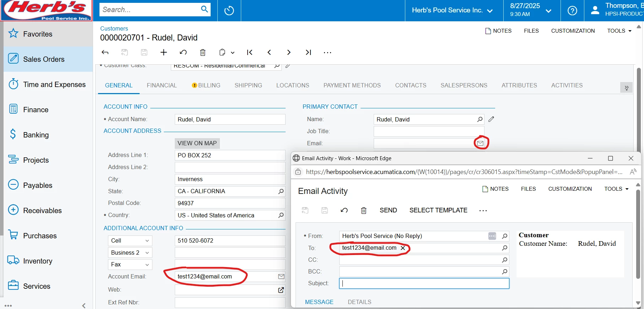Switch to the FINANCIAL tab

click(x=162, y=85)
